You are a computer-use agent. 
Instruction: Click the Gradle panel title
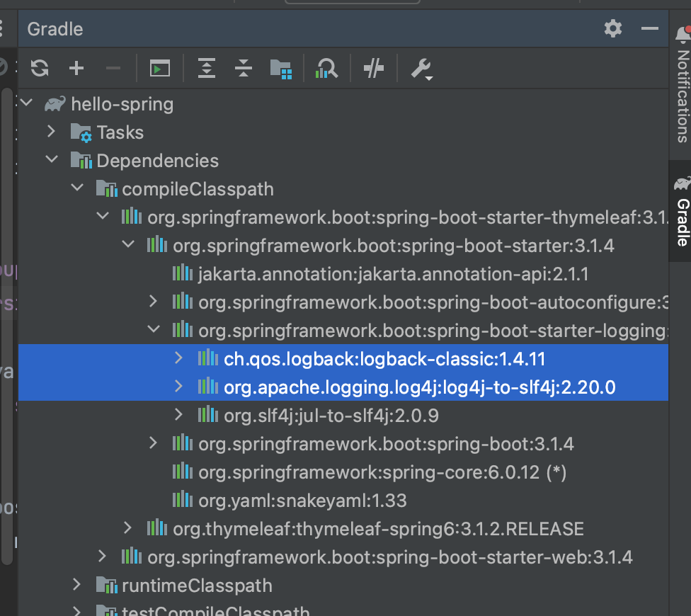click(55, 29)
